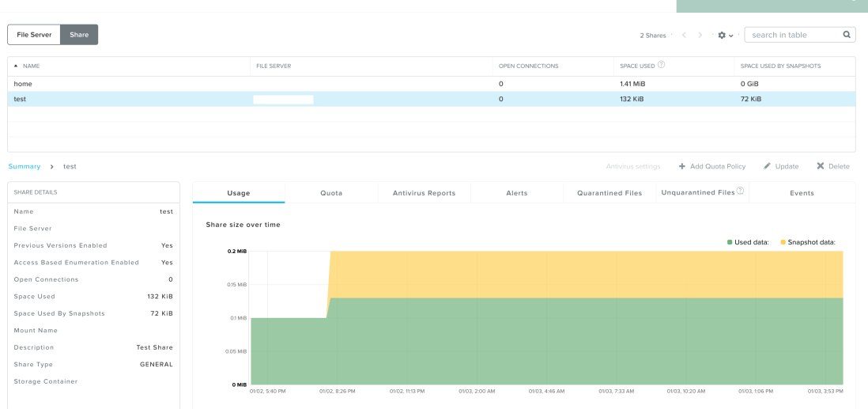Click the previous page arrow

(x=684, y=36)
